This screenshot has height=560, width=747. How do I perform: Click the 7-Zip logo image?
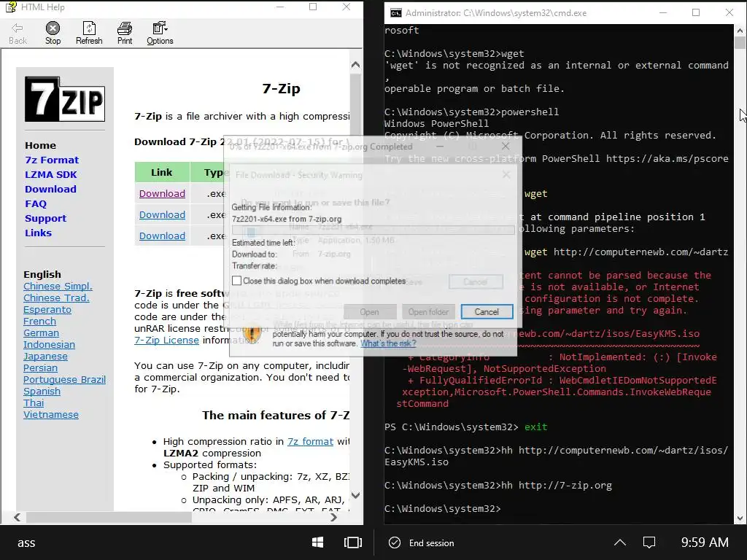pyautogui.click(x=65, y=99)
